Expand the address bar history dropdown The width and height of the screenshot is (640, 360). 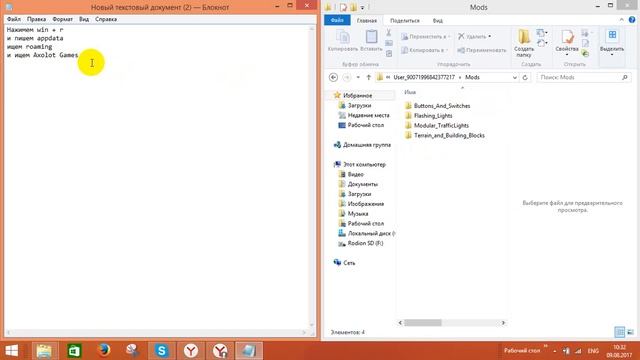tap(514, 77)
